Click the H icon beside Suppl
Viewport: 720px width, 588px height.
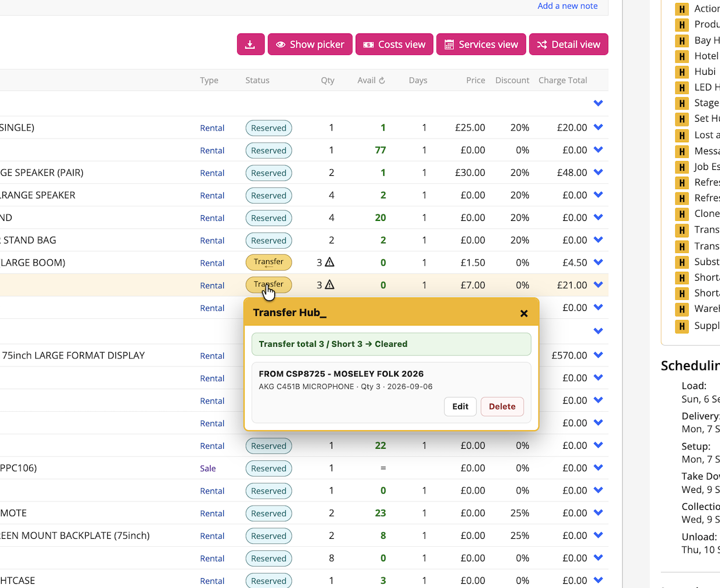682,326
